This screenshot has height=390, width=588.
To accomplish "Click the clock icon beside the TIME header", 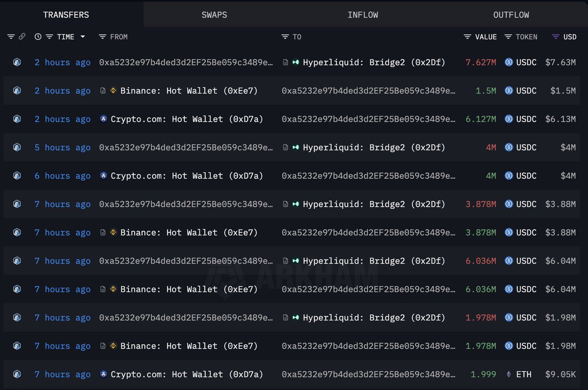I will pos(38,37).
